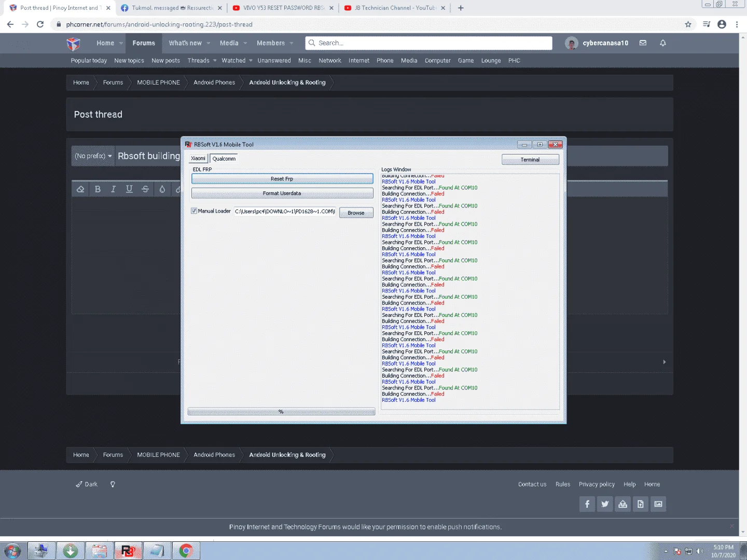Switch to the Xiaomi tab in RBSoft

click(x=198, y=159)
